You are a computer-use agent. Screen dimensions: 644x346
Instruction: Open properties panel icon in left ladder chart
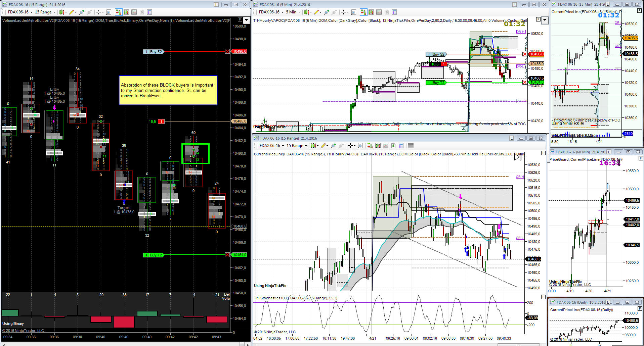pos(149,12)
